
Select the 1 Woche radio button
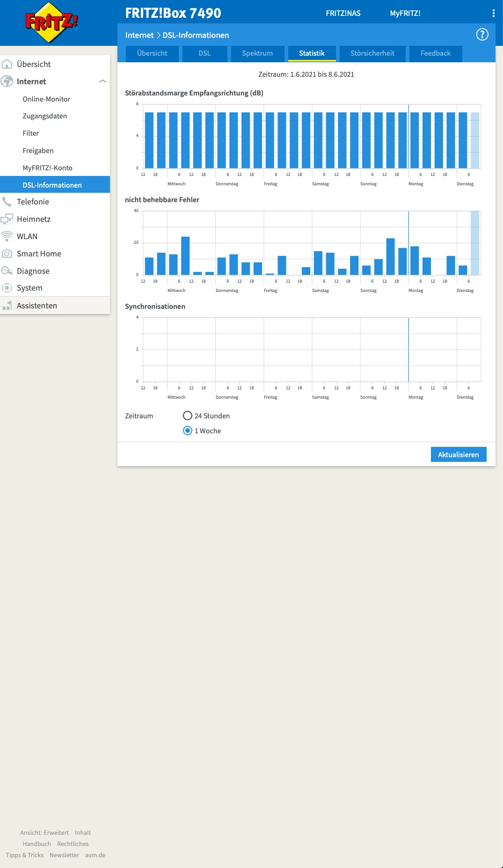coord(188,430)
